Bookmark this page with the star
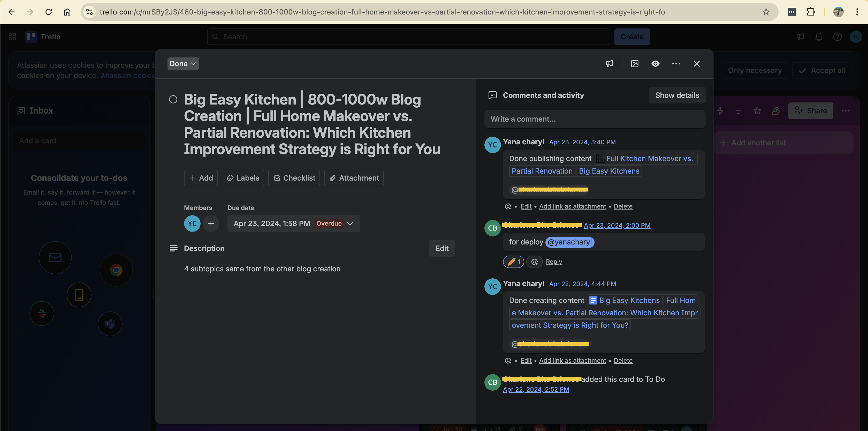The width and height of the screenshot is (868, 431). click(766, 12)
